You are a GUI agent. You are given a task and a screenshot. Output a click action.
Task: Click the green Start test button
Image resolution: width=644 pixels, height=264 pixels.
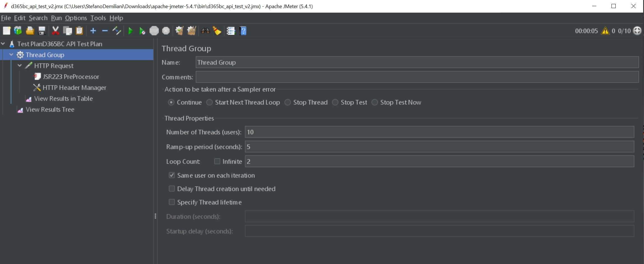pos(130,31)
